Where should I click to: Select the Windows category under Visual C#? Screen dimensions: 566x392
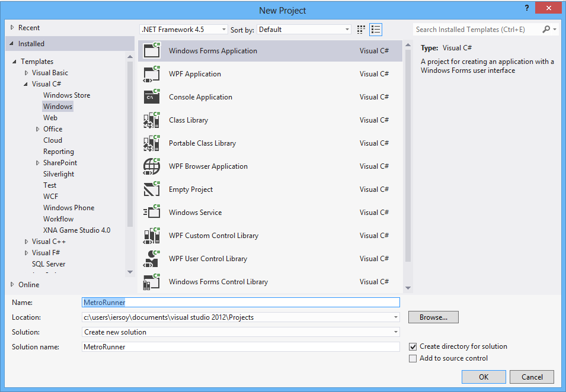(x=57, y=107)
